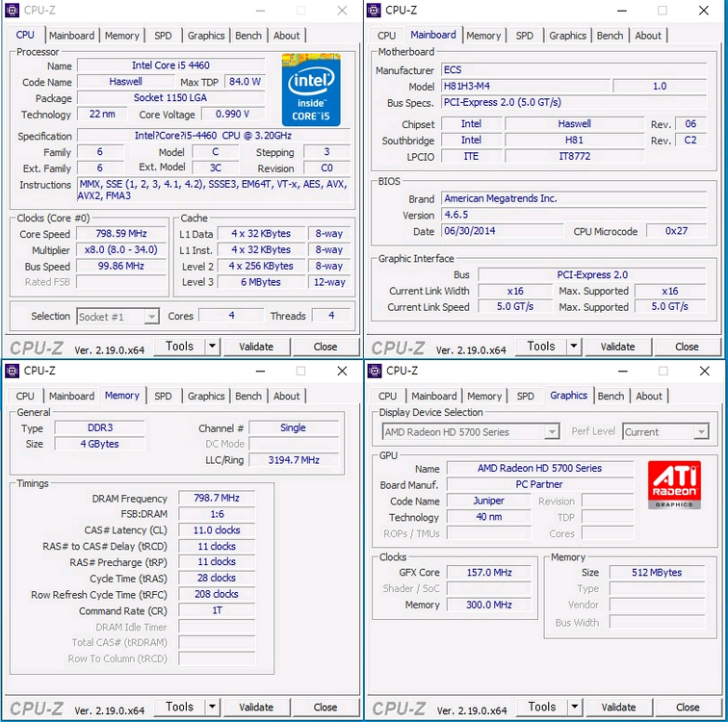Click Close button in CPU window

tap(325, 347)
